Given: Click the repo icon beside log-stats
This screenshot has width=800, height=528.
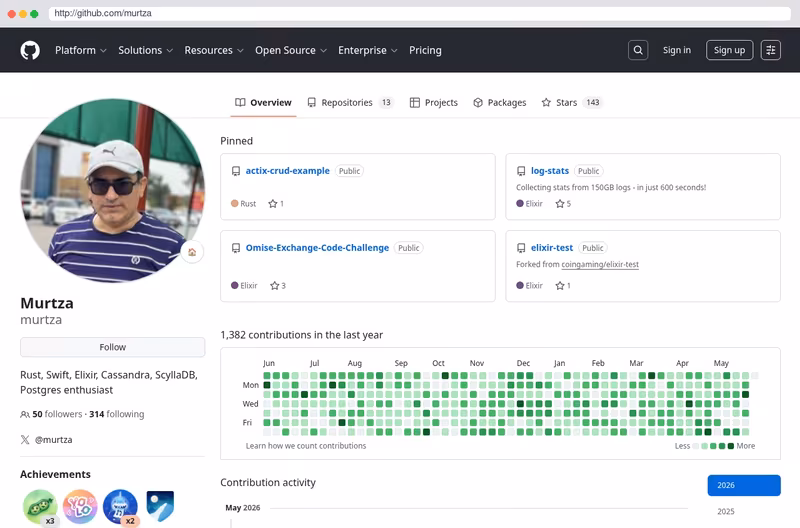Looking at the screenshot, I should [521, 171].
